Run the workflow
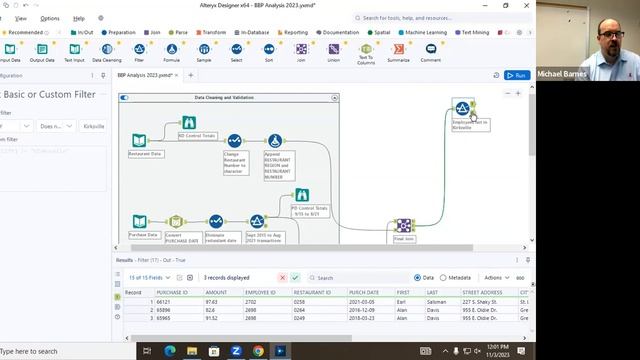 517,76
